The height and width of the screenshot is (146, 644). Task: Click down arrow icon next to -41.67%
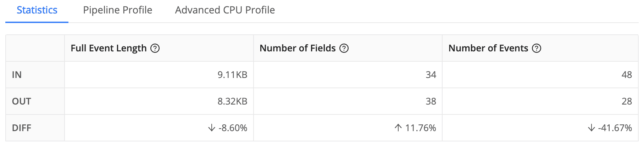click(591, 128)
